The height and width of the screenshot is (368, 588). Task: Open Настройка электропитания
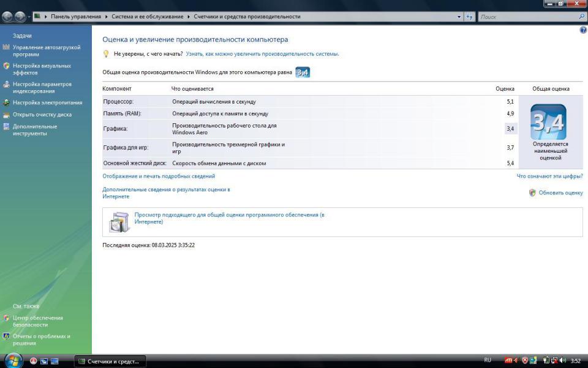pyautogui.click(x=47, y=102)
